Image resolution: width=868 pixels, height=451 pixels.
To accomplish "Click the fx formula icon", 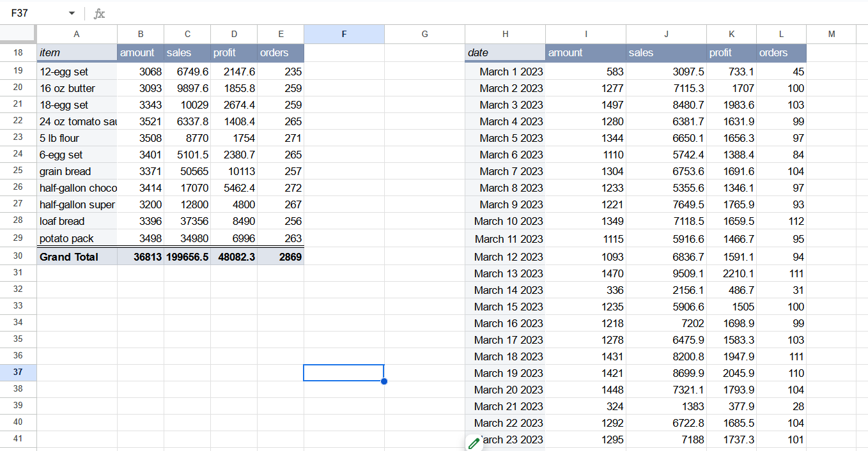I will point(99,12).
